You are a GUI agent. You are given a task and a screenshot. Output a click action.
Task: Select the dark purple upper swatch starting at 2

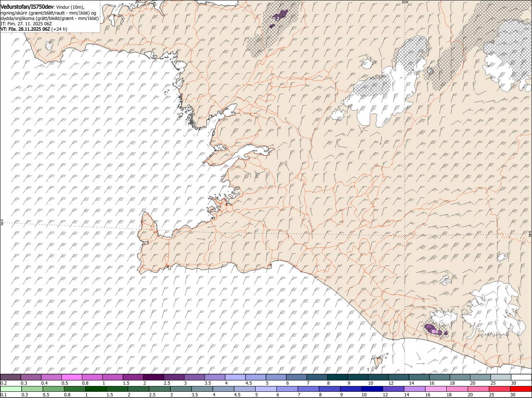point(153,377)
